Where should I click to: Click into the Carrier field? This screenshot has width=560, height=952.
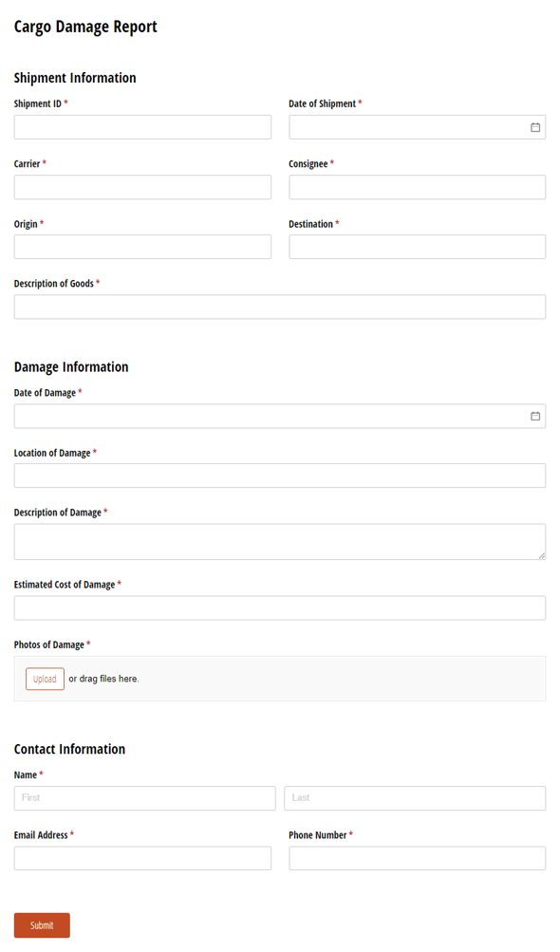(x=142, y=188)
